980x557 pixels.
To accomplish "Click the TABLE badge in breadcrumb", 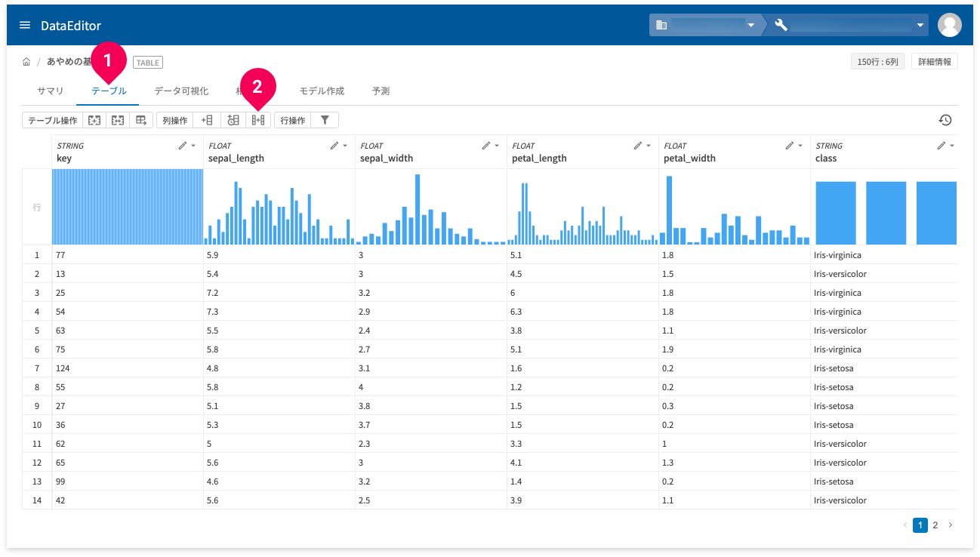I will click(148, 63).
